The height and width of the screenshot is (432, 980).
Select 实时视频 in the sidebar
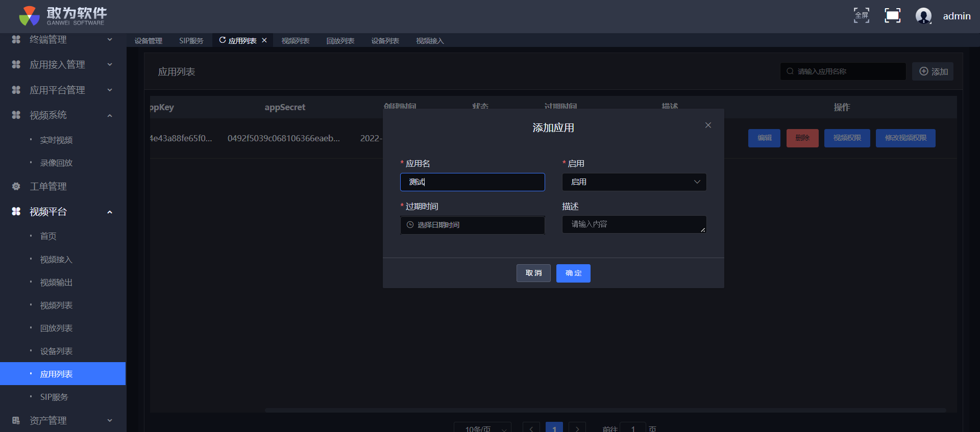tap(56, 140)
